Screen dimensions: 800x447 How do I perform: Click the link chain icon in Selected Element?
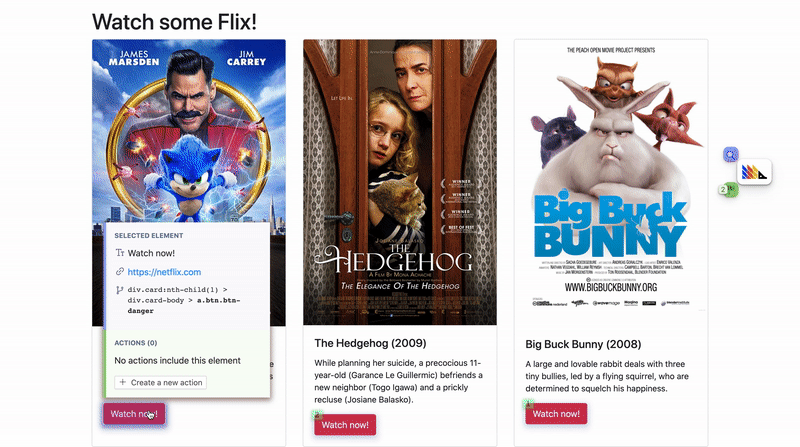click(120, 271)
